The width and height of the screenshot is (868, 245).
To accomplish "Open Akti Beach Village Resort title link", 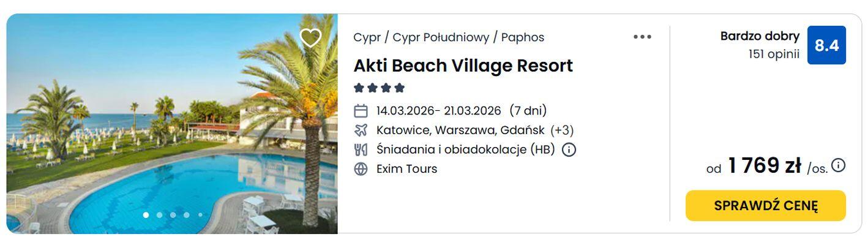I will coord(463,66).
